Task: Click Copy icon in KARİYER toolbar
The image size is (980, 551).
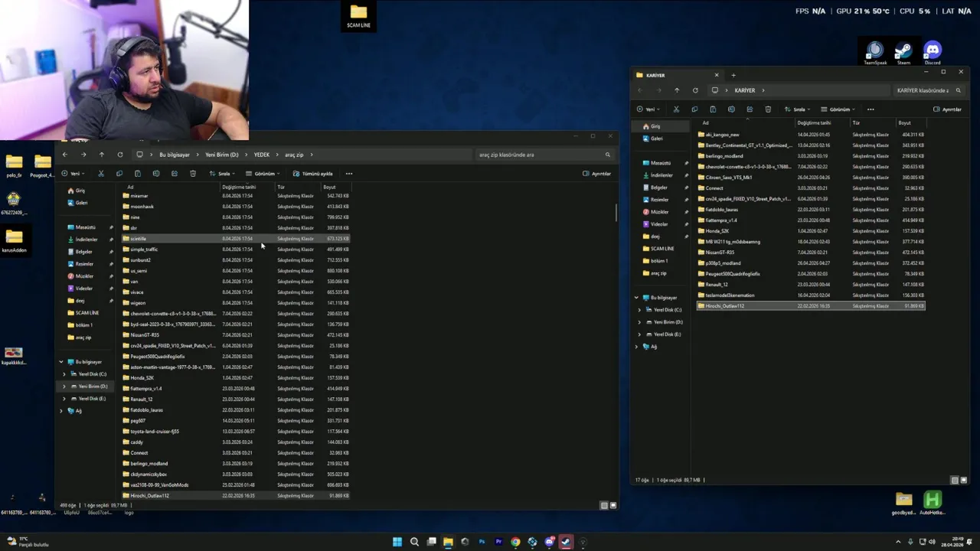Action: pos(694,109)
